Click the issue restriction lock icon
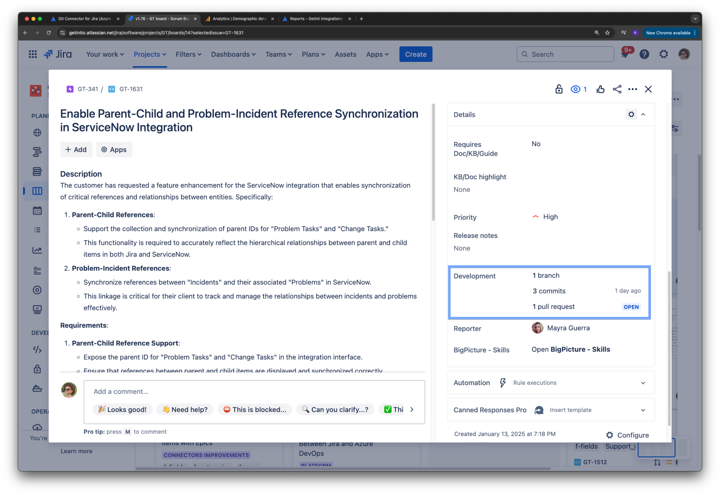Viewport: 720px width, 495px height. [559, 89]
